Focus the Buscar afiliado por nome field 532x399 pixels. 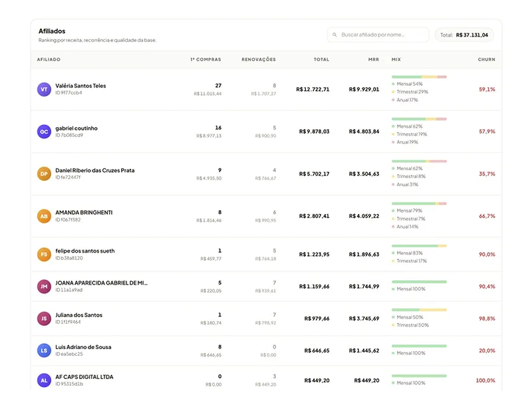point(378,35)
